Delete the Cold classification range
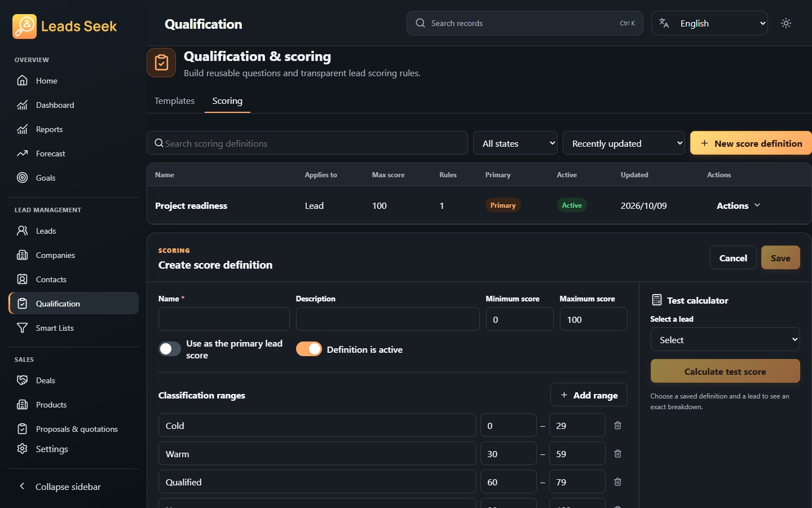Screen dimensions: 812x508 [x=617, y=426]
